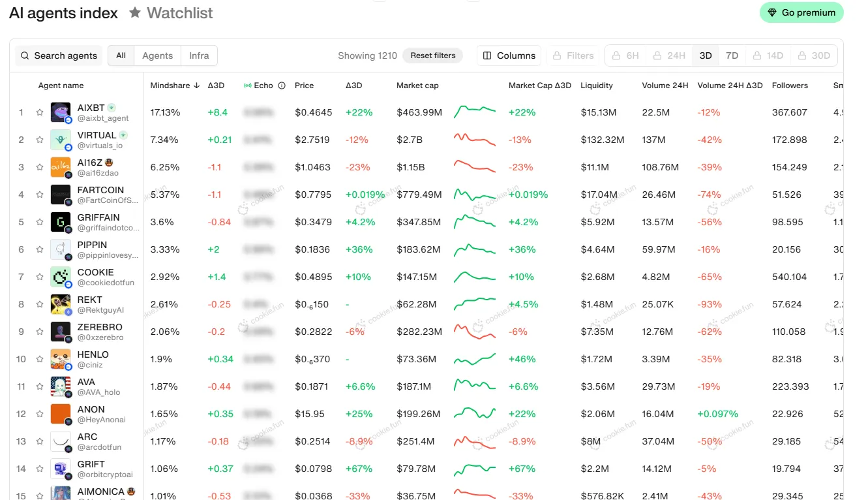
Task: Click the AI16Z avatar icon
Action: [x=60, y=167]
